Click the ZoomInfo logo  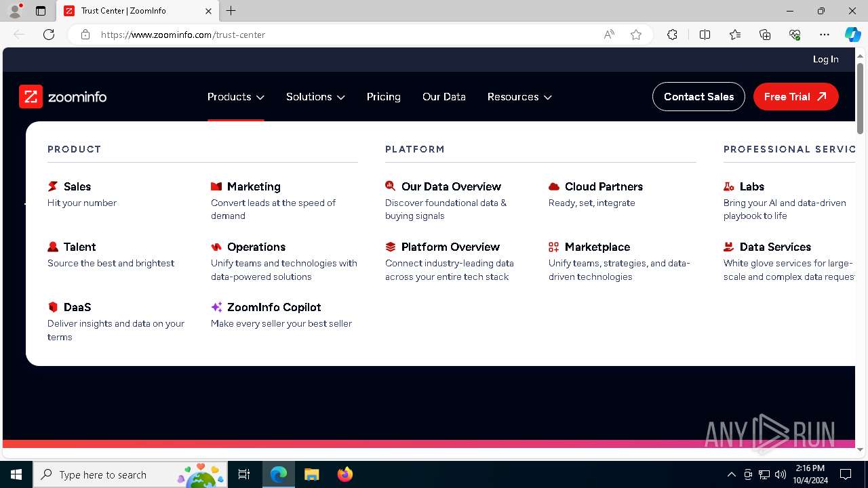63,97
